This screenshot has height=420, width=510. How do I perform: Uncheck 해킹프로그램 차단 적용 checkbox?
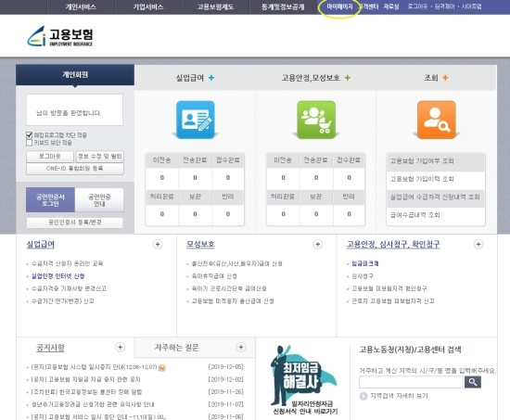coord(30,134)
